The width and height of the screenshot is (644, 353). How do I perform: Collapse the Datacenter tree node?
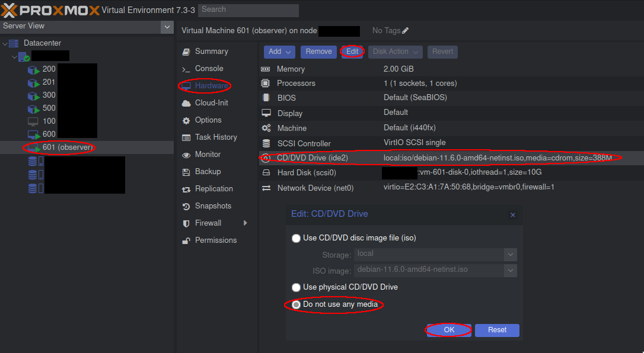click(x=5, y=43)
